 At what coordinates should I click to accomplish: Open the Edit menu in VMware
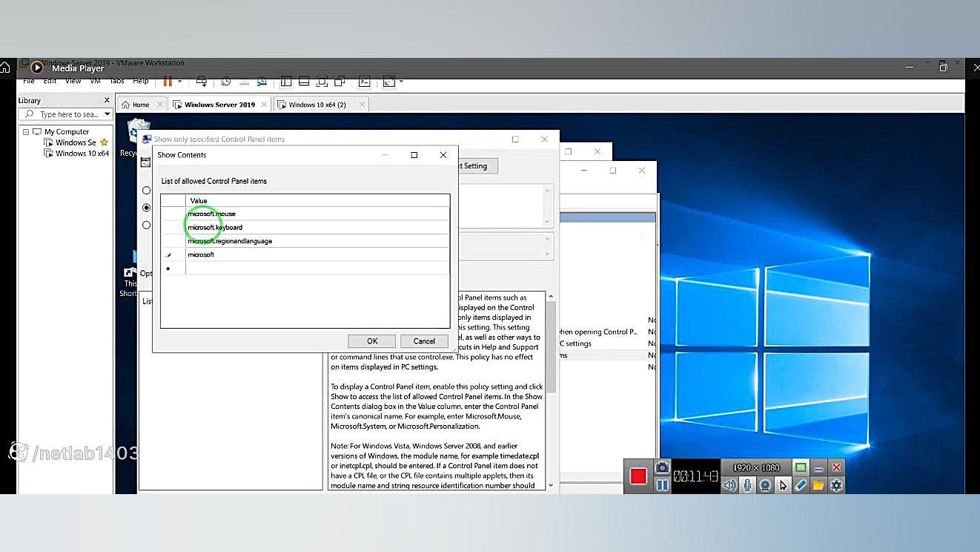50,81
